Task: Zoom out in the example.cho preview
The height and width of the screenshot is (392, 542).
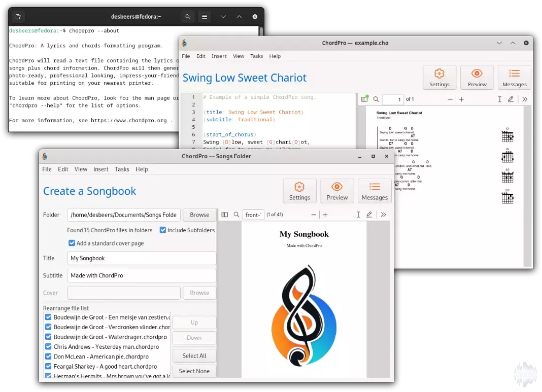Action: [450, 99]
